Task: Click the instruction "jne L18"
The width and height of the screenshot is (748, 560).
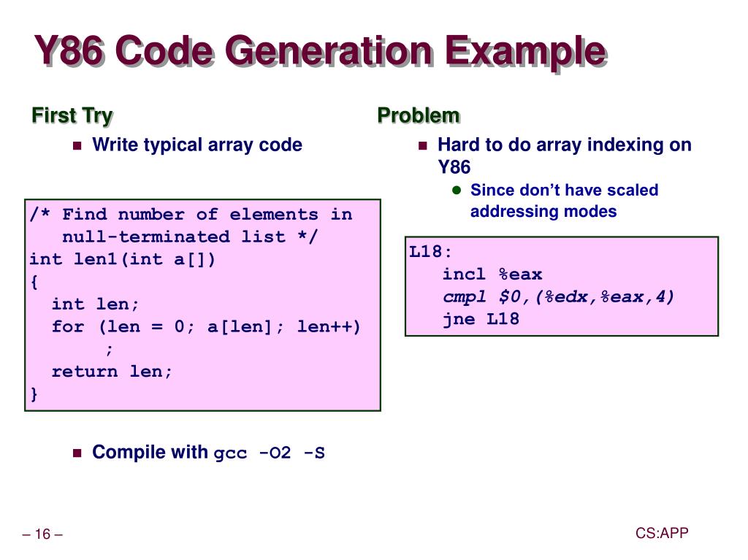Action: (x=481, y=318)
